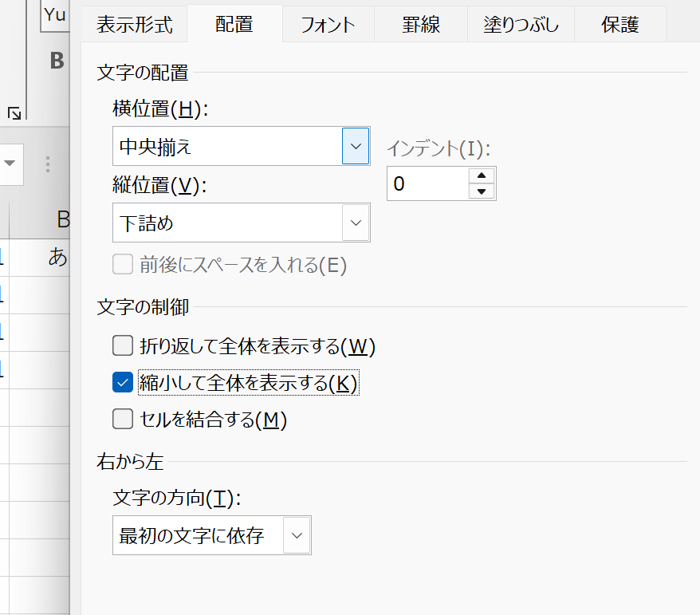Screen dimensions: 700x615
Task: Select column B header in the spreadsheet
Action: pos(39,219)
